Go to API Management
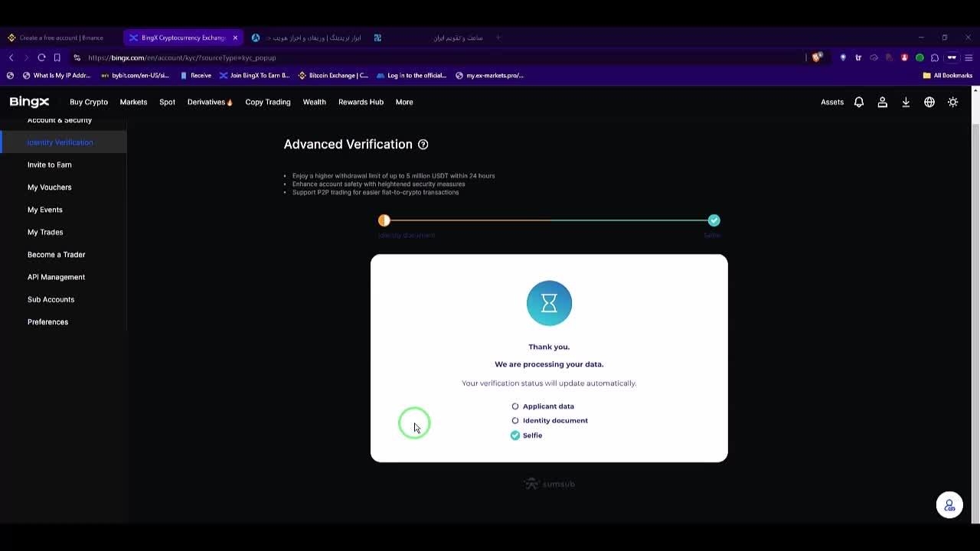 point(56,277)
